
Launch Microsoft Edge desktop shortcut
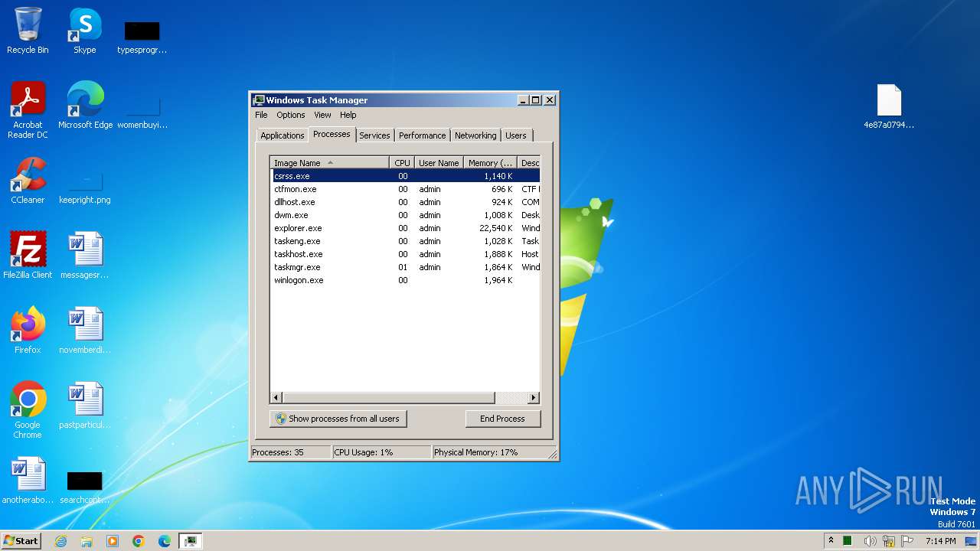[85, 106]
